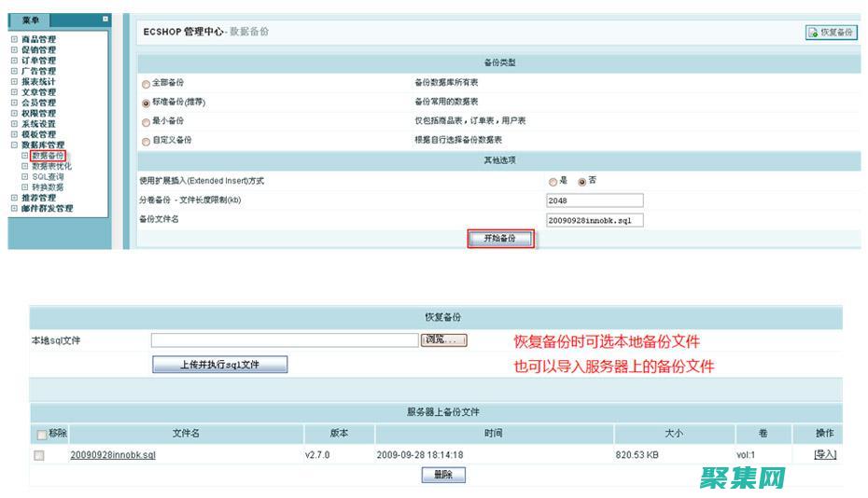Select the 全部备份 radio option
Image resolution: width=868 pixels, height=498 pixels.
click(146, 84)
